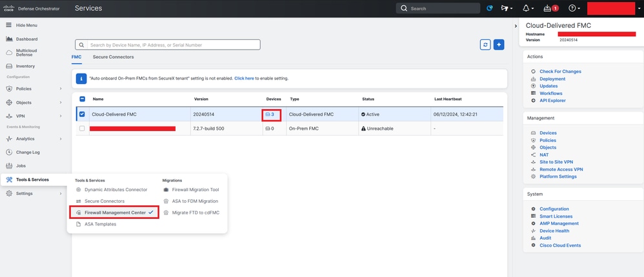
Task: Open Audit under System
Action: pyautogui.click(x=545, y=238)
